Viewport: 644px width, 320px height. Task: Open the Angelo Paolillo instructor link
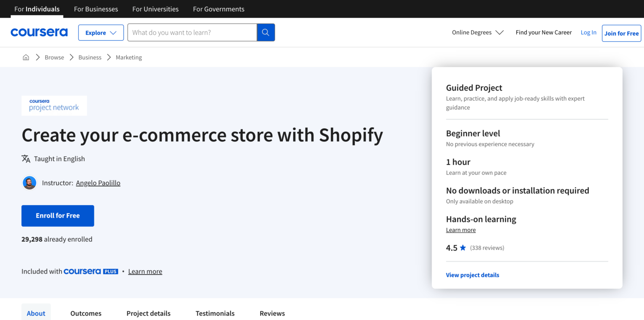point(98,183)
